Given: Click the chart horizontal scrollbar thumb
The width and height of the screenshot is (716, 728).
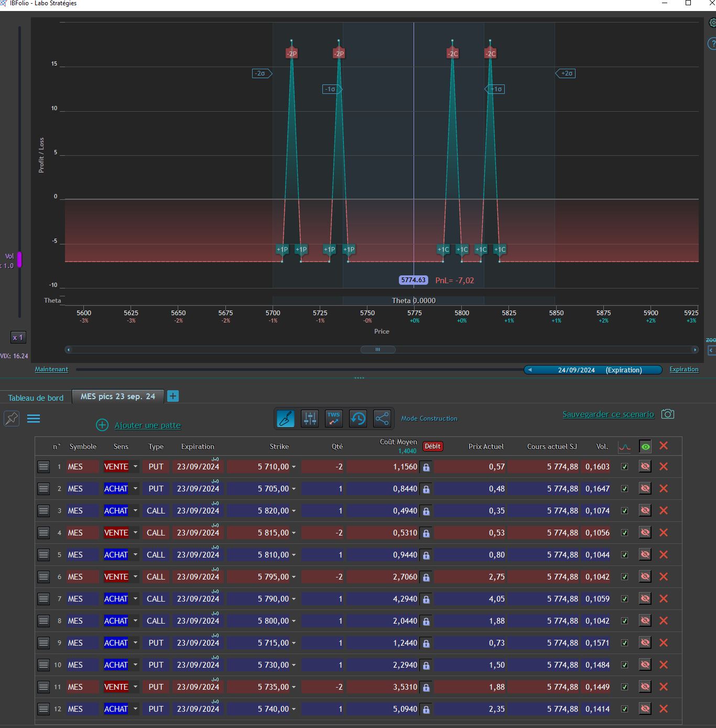Looking at the screenshot, I should 377,349.
